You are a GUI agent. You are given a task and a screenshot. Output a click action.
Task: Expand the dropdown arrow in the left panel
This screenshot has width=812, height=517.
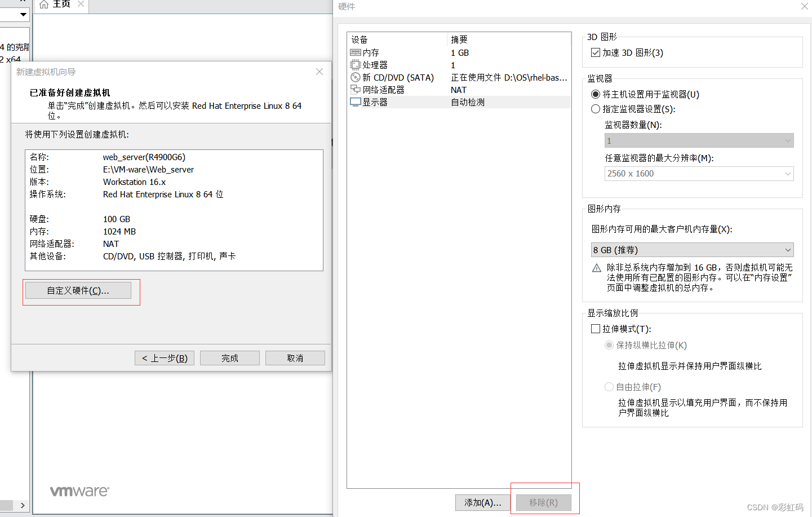[23, 14]
